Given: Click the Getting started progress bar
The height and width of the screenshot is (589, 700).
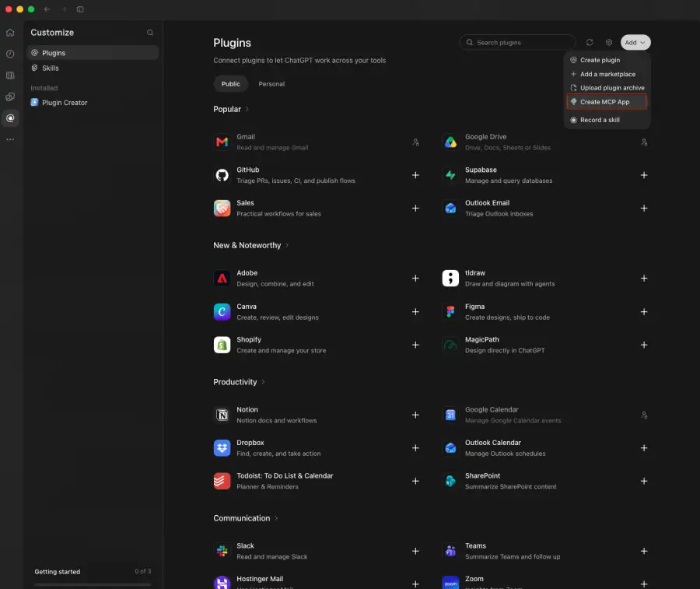Looking at the screenshot, I should pyautogui.click(x=93, y=584).
